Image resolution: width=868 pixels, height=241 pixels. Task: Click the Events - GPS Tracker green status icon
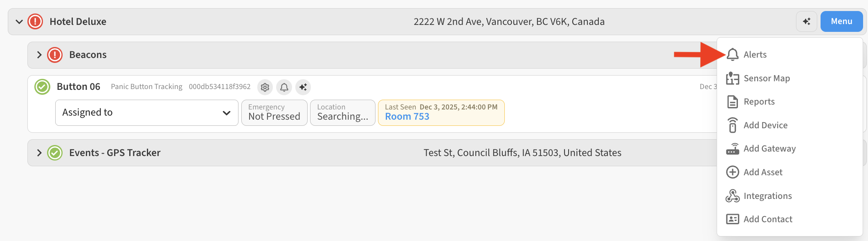point(55,153)
